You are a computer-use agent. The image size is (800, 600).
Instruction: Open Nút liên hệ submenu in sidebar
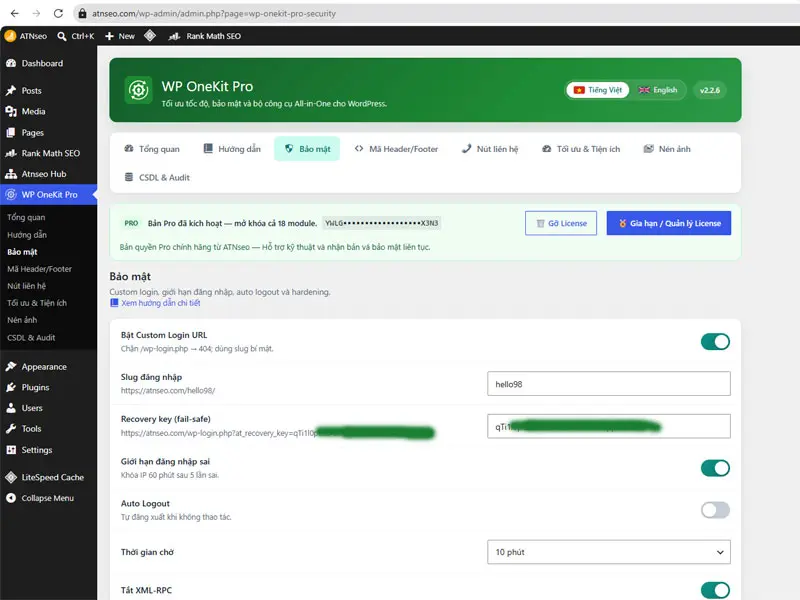(x=27, y=286)
